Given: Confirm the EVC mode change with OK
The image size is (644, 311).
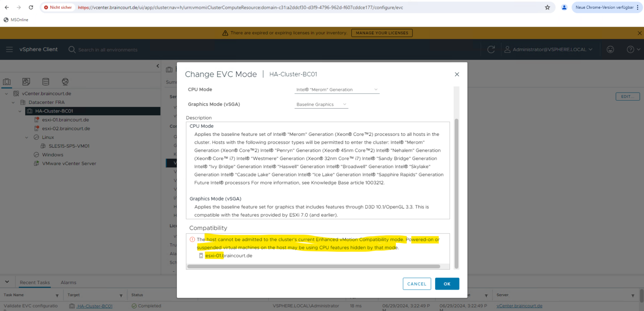Looking at the screenshot, I should (447, 283).
